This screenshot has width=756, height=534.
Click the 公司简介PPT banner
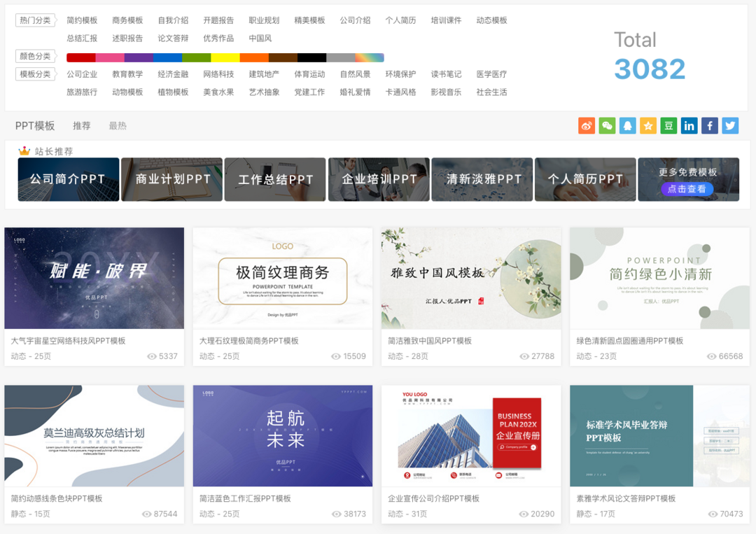pyautogui.click(x=68, y=179)
